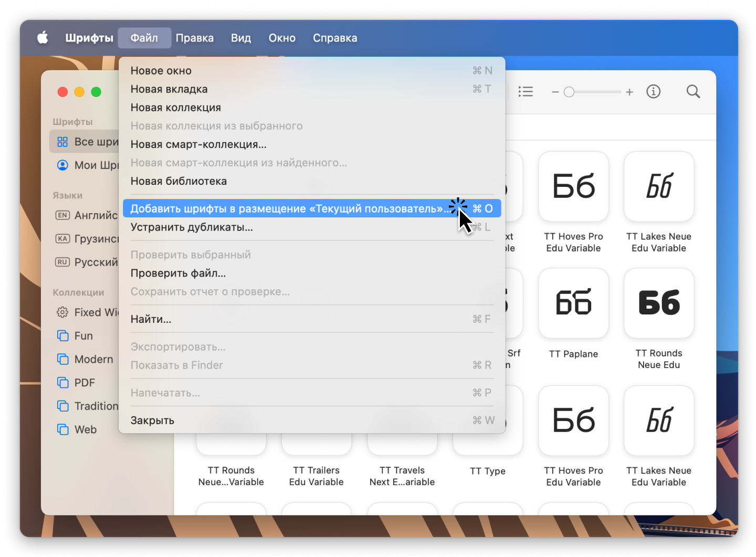Screen dimensions: 756x557
Task: Click minus icon to reduce preview size
Action: click(555, 92)
